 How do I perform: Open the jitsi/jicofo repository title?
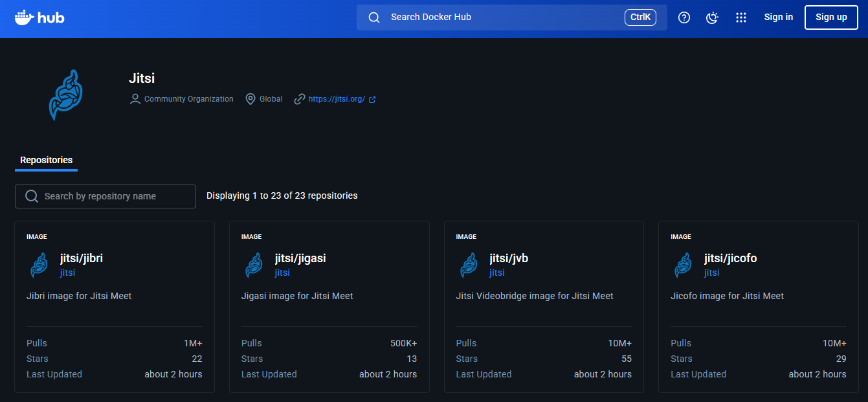click(731, 258)
